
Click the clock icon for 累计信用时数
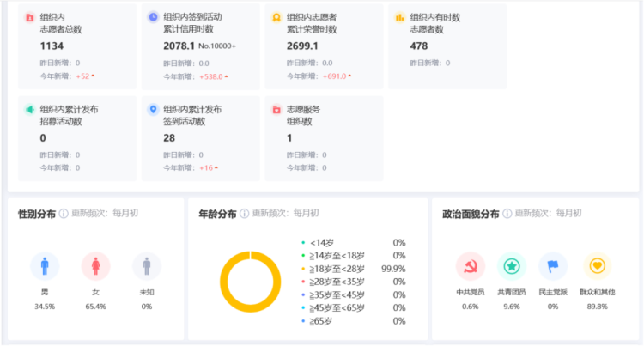tap(153, 17)
